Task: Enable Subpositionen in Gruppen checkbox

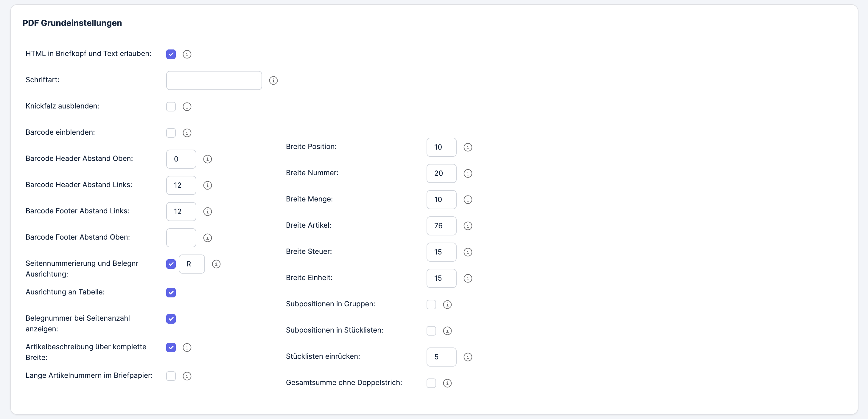Action: (431, 304)
